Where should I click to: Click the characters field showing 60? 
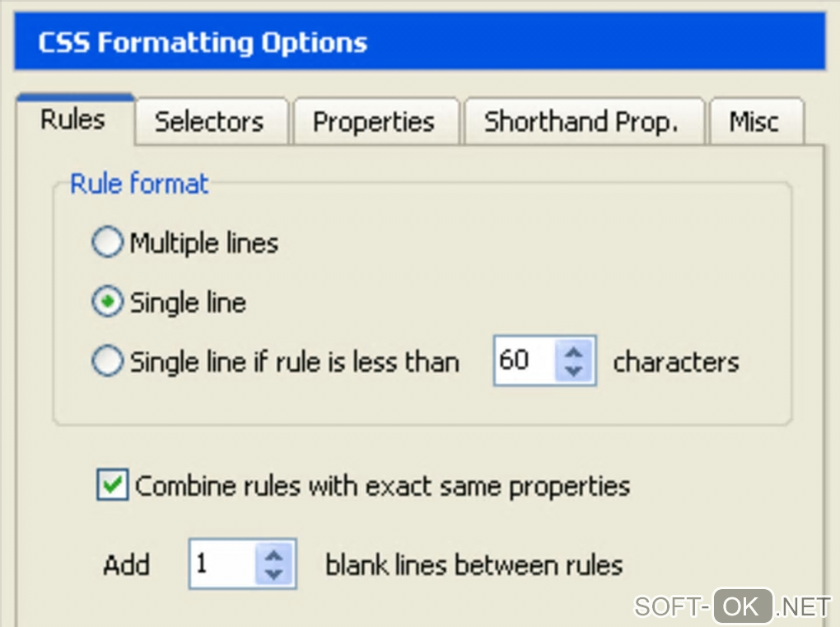[x=522, y=361]
